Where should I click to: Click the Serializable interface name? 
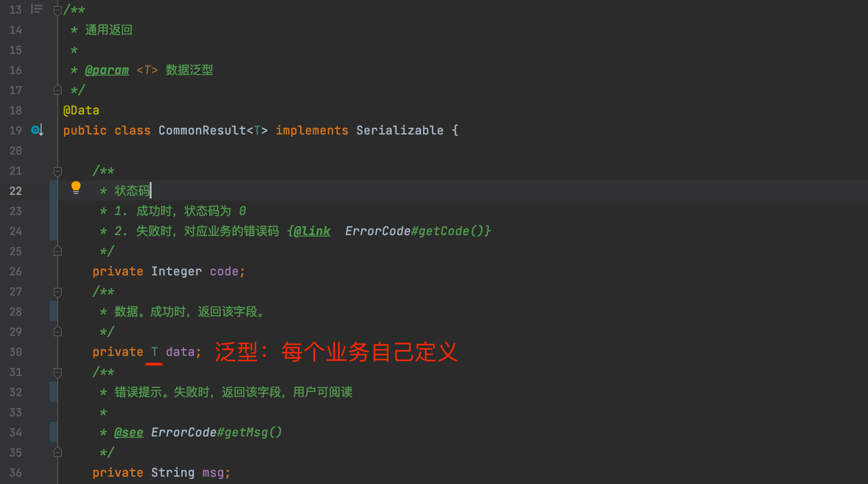pos(400,130)
